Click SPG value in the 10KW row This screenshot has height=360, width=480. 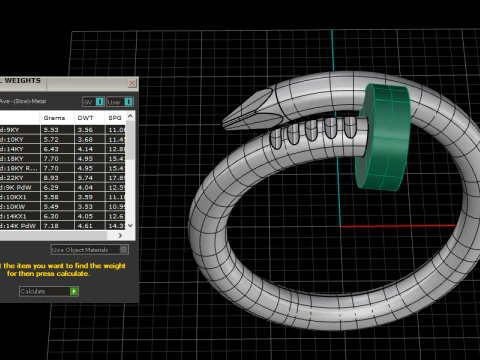(x=117, y=207)
